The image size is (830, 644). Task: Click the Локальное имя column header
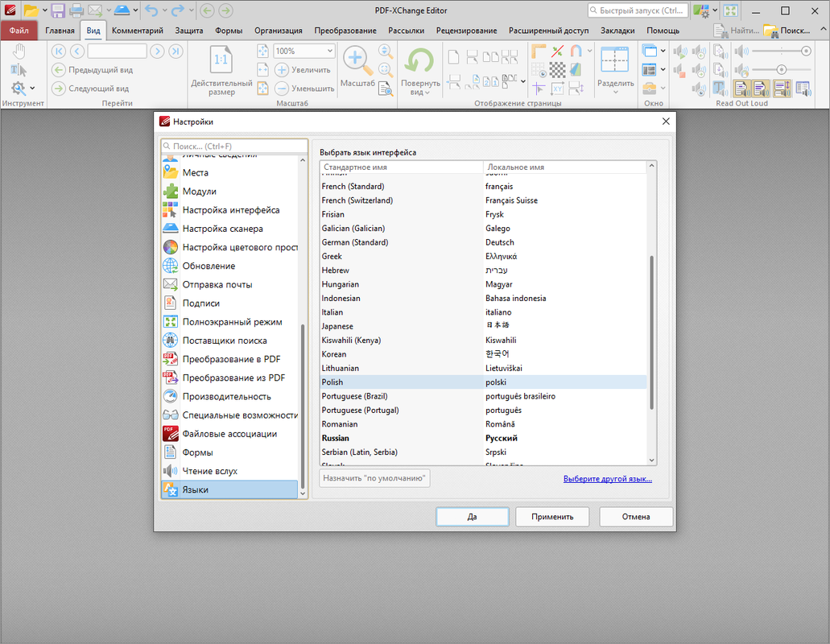[x=565, y=167]
